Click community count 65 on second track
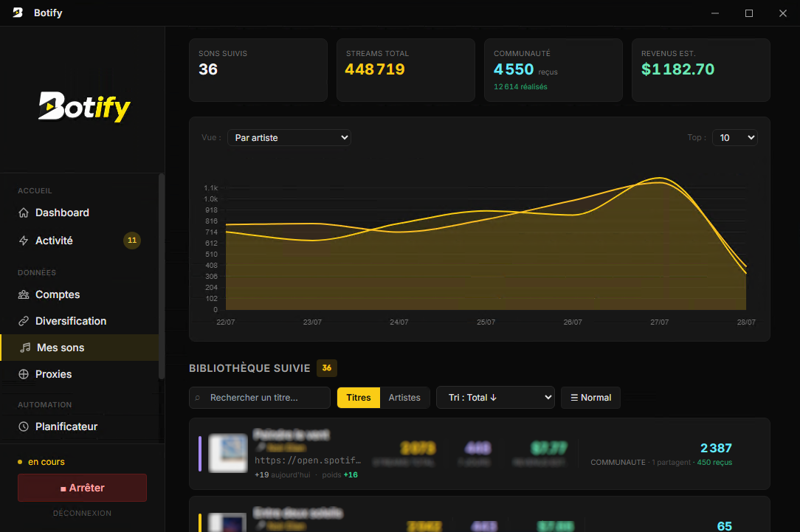 [725, 526]
